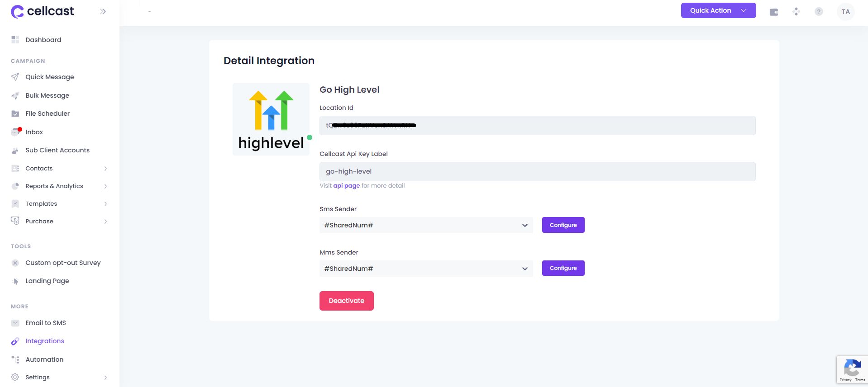The height and width of the screenshot is (387, 868).
Task: Go to Dashboard
Action: click(x=43, y=40)
